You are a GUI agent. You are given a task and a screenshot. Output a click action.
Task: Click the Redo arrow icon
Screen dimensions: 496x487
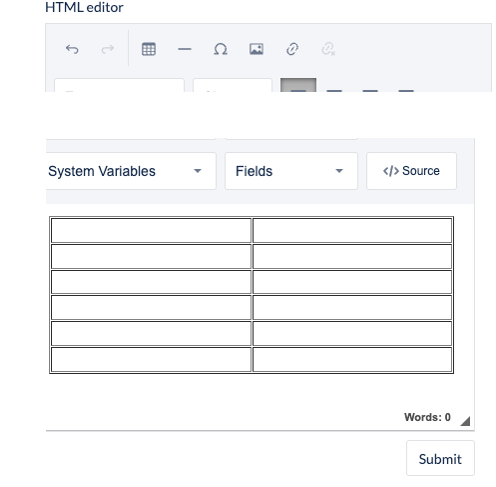click(108, 49)
